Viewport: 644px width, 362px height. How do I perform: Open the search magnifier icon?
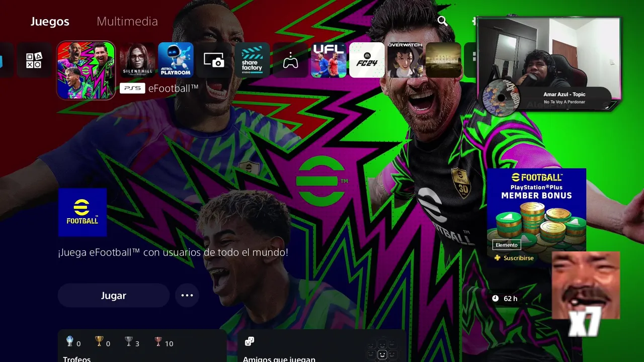point(442,21)
